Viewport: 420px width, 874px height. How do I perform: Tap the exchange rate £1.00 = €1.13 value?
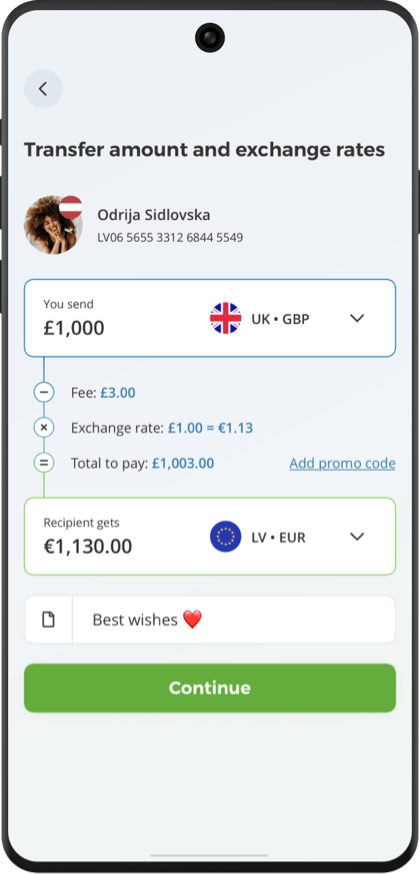[x=210, y=428]
